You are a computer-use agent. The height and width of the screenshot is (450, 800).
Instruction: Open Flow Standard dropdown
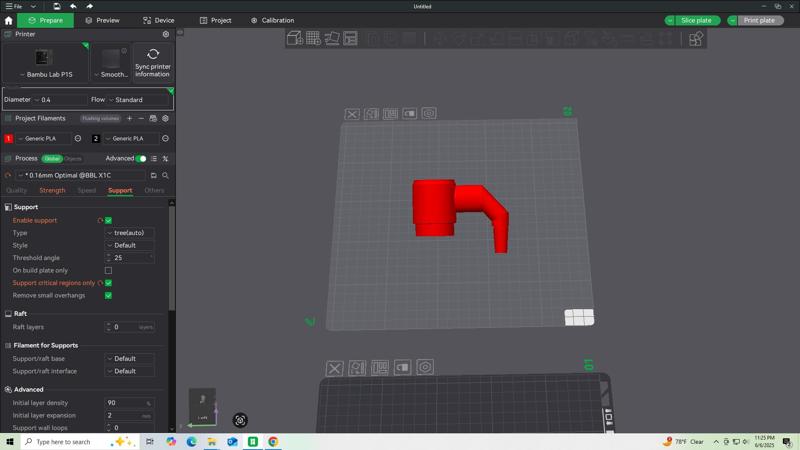[139, 100]
